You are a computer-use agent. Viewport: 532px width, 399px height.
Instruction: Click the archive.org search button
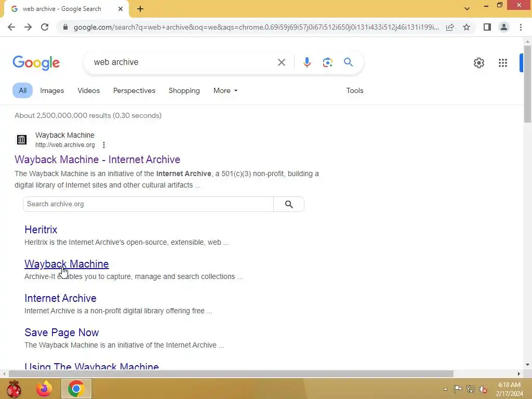[289, 204]
